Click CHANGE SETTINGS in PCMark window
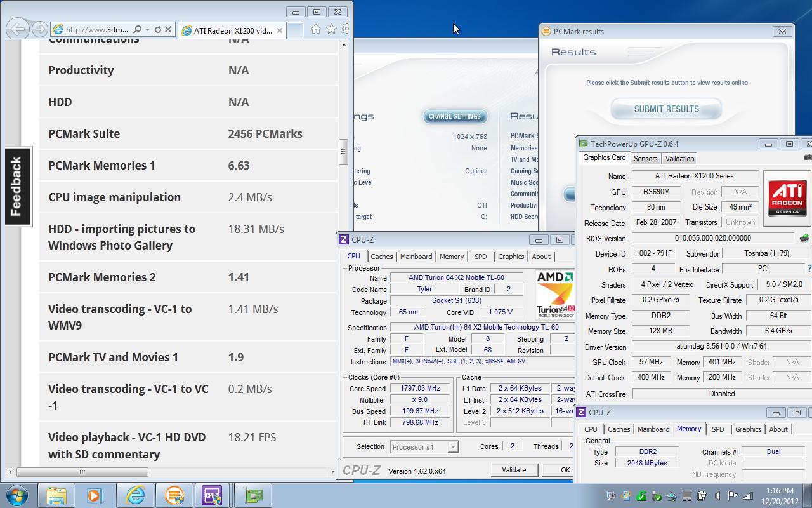812x508 pixels. (x=455, y=116)
